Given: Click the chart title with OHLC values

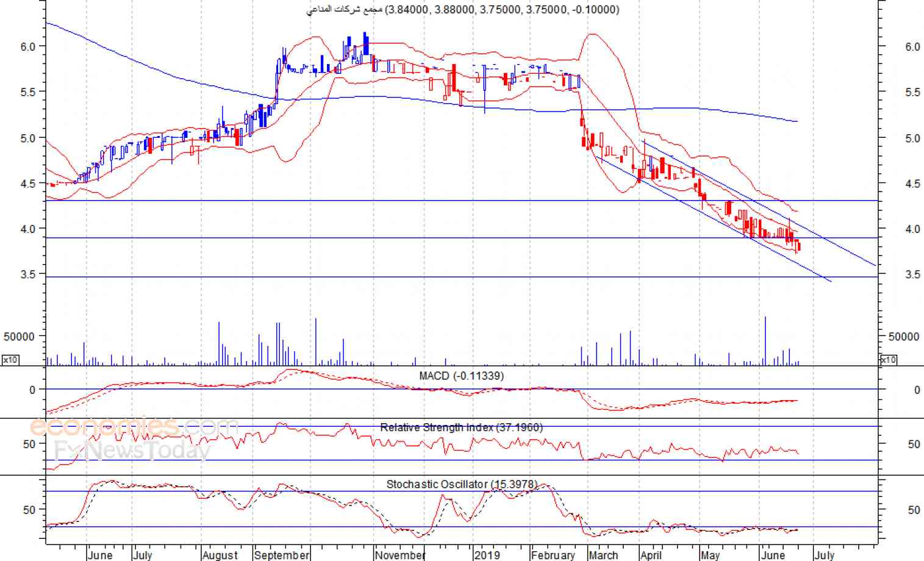Looking at the screenshot, I should 462,9.
